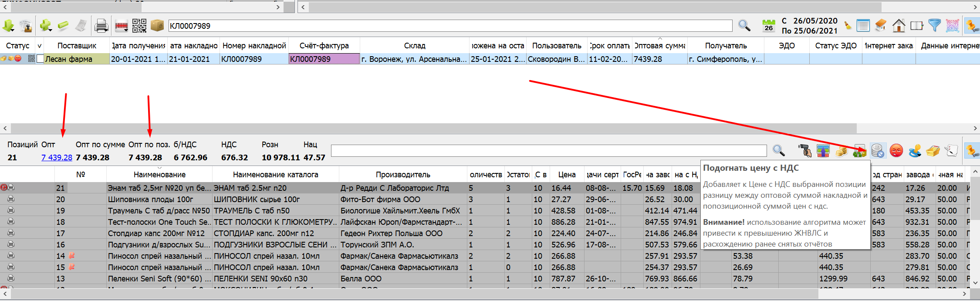This screenshot has height=301, width=980.
Task: Click the coin stack with refresh arrows icon
Action: click(x=878, y=151)
